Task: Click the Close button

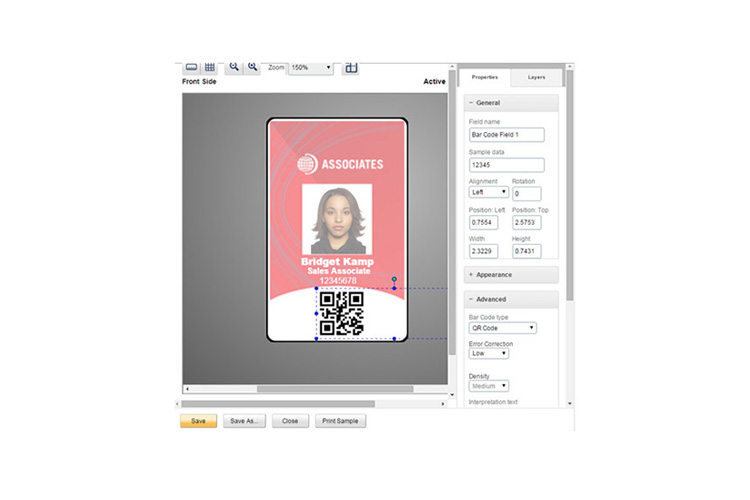Action: point(290,421)
